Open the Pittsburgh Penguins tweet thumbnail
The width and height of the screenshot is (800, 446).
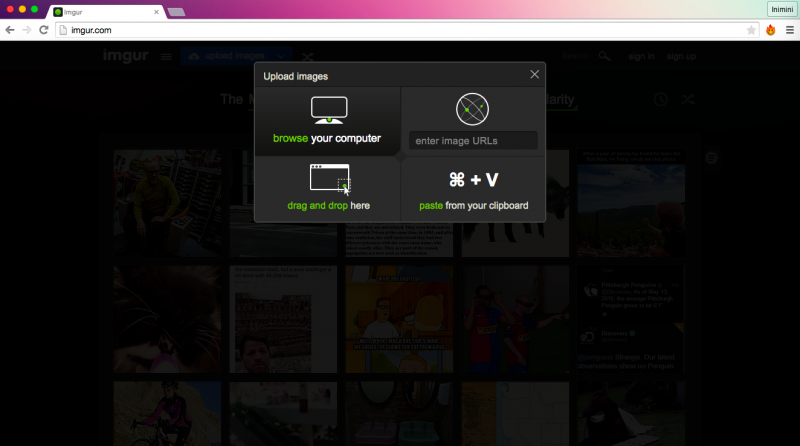coord(632,319)
